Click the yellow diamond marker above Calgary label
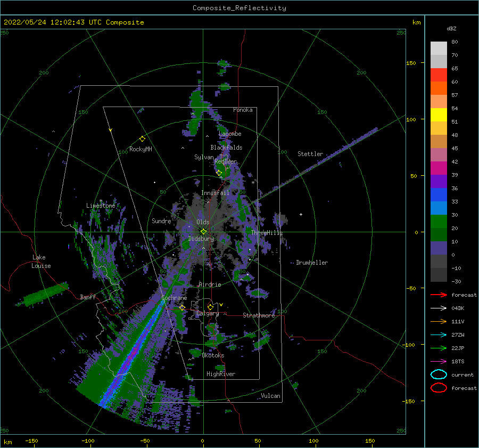The height and width of the screenshot is (448, 479). 210,307
